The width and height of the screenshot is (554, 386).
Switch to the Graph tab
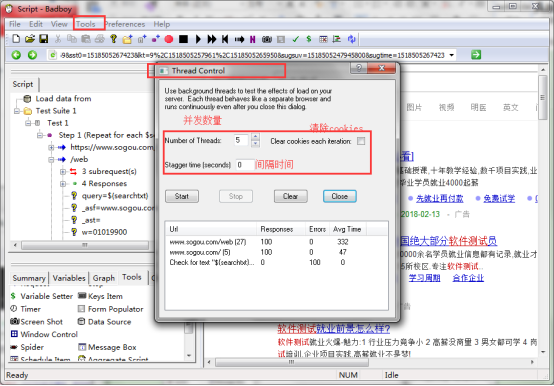coord(104,278)
